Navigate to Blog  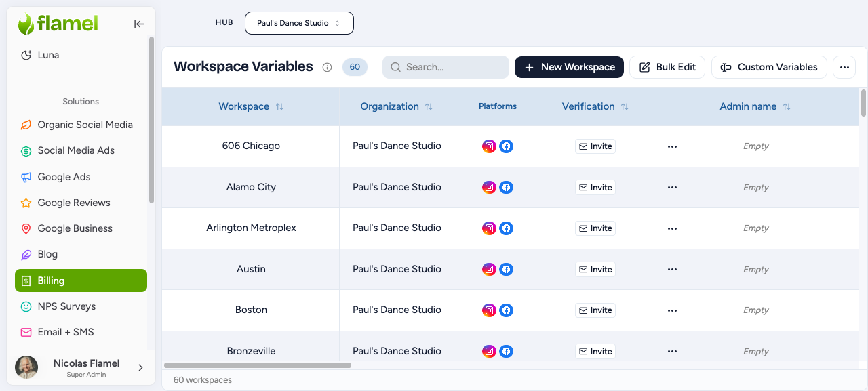(81, 254)
